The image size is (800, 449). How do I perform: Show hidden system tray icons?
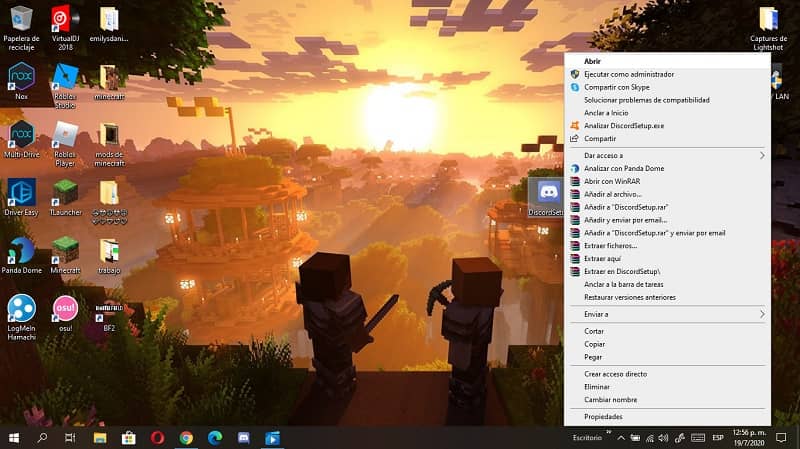621,438
